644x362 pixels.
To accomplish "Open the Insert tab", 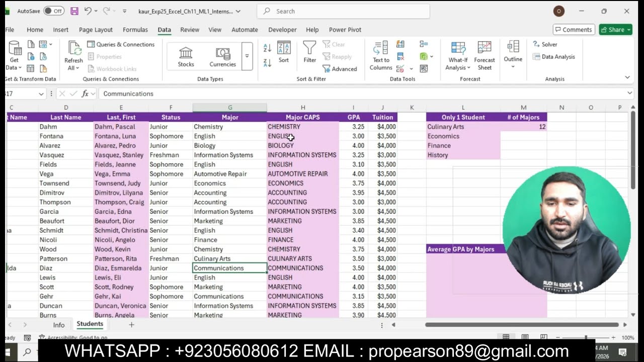I will pos(60,30).
